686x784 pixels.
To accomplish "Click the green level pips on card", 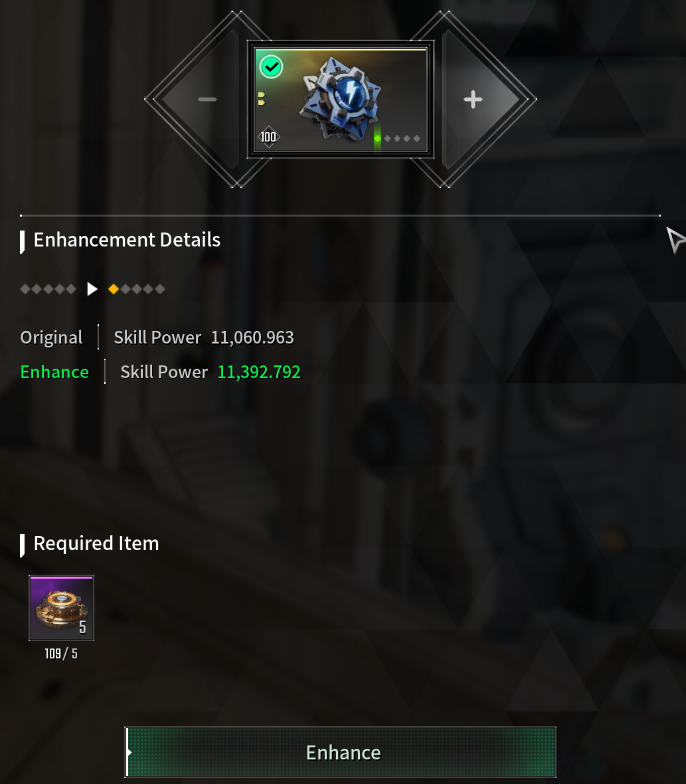I will (396, 138).
